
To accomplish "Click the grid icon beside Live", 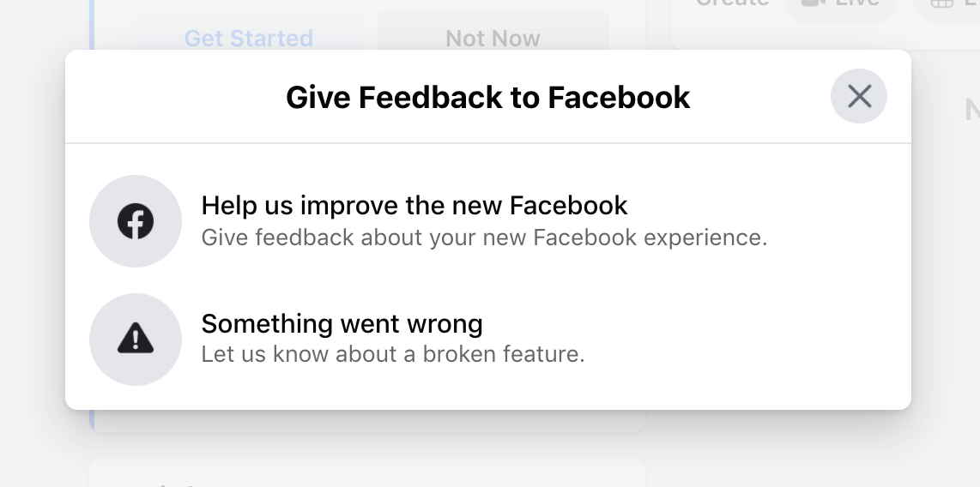I will (942, 4).
